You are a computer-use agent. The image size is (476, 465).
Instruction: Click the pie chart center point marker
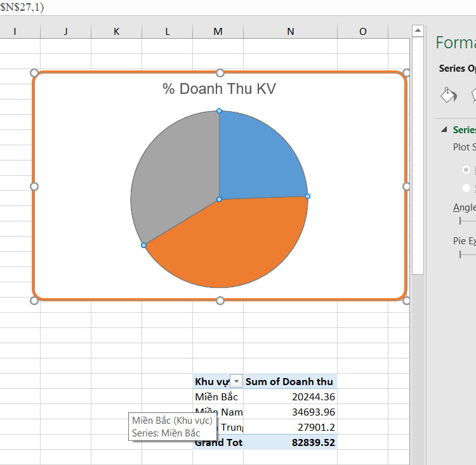tap(219, 199)
